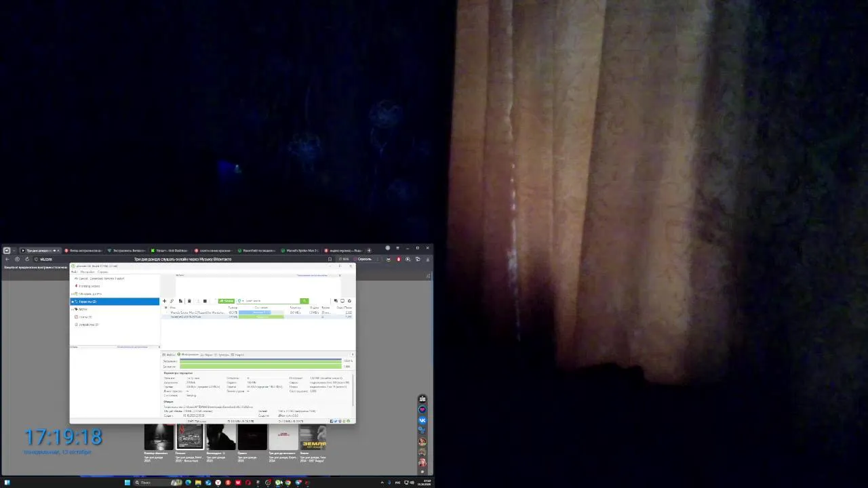Select the second torrent row in list
The image size is (868, 488).
point(258,317)
